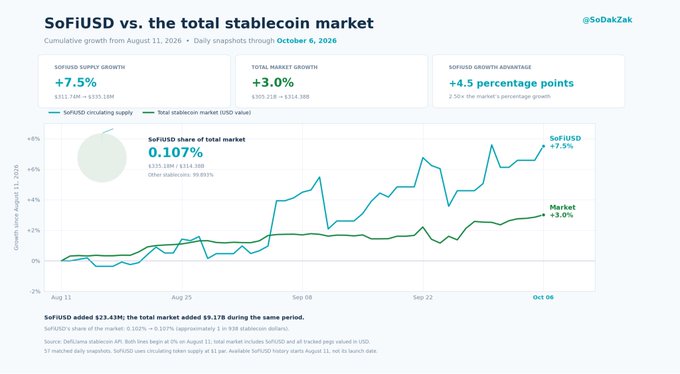The image size is (680, 374).
Task: Click the pale pie chart circle
Action: (102, 158)
